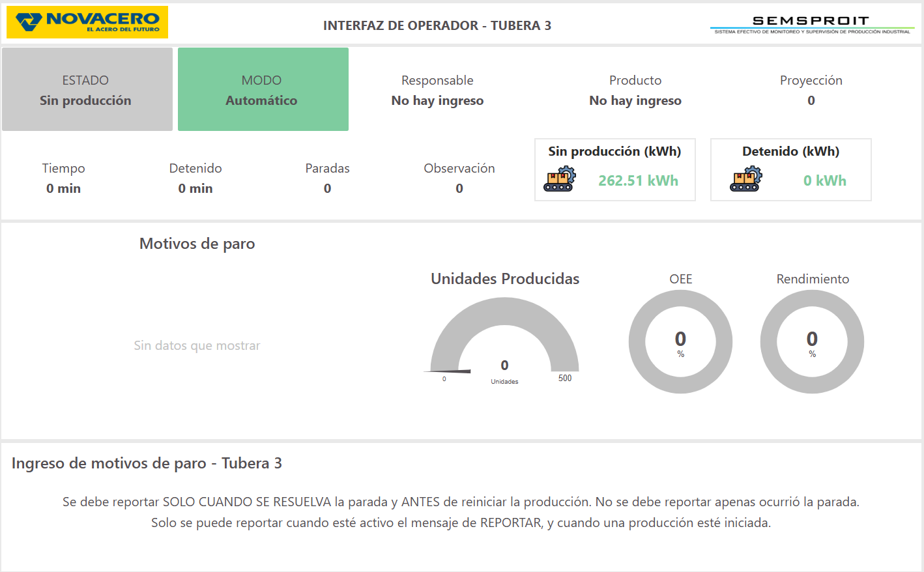Click the Motivos de paro heading
924x572 pixels.
(x=197, y=244)
